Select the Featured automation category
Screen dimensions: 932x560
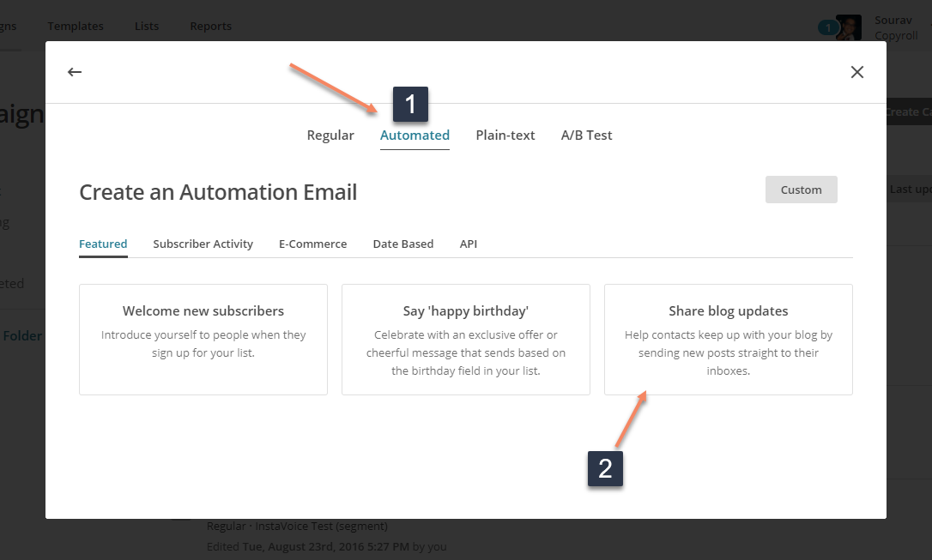point(103,244)
